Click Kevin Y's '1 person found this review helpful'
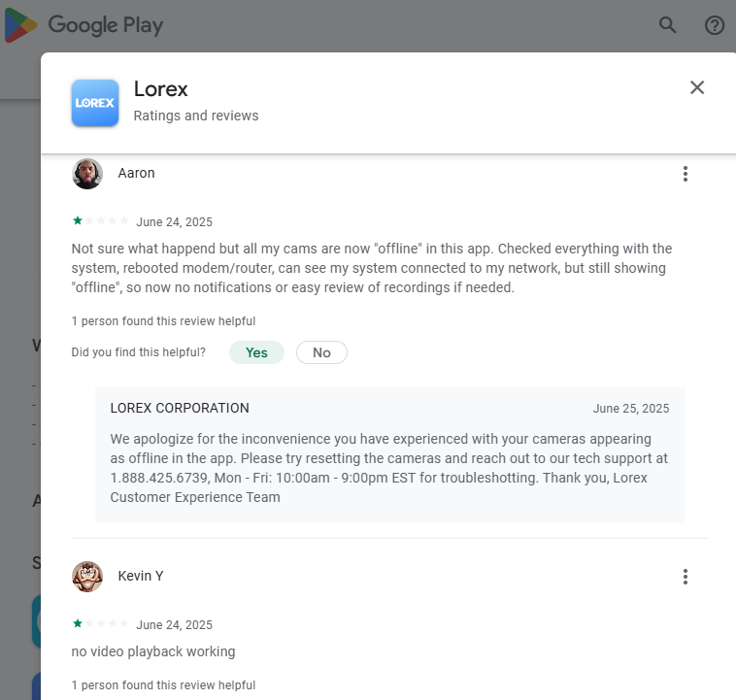Screen dimensions: 736x700 (163, 685)
